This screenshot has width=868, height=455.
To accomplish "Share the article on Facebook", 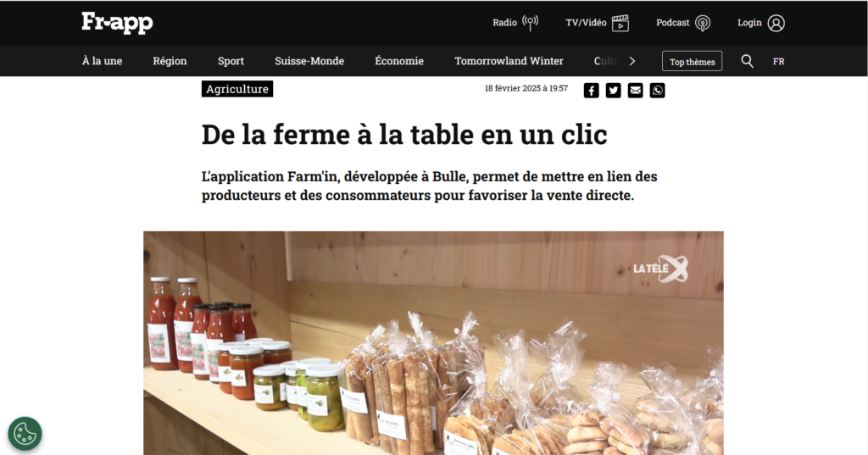I will (x=591, y=90).
